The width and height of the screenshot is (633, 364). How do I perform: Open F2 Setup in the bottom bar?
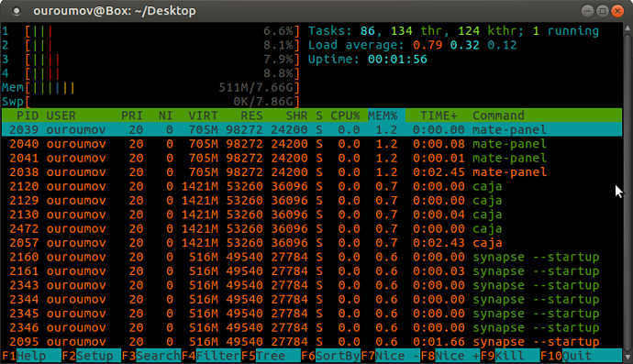(x=91, y=356)
